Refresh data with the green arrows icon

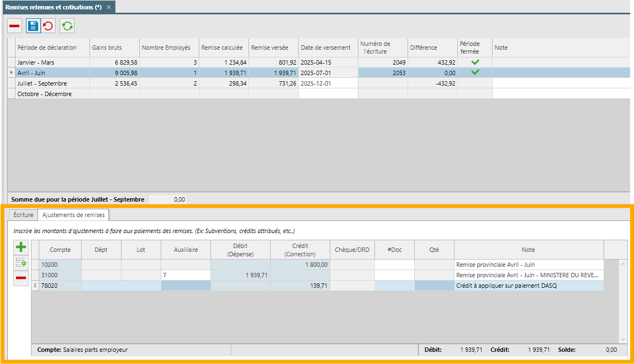[67, 27]
